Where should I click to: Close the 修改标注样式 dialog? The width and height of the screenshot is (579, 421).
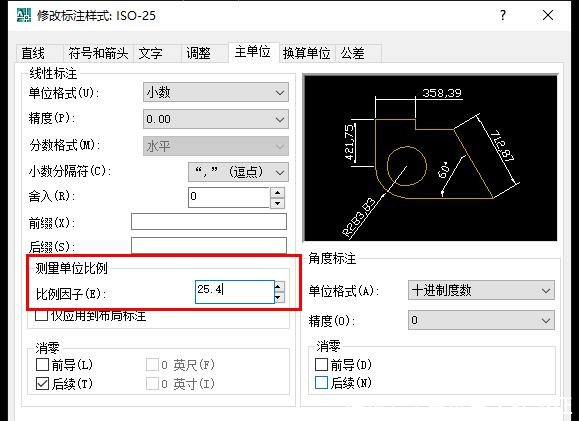[548, 16]
